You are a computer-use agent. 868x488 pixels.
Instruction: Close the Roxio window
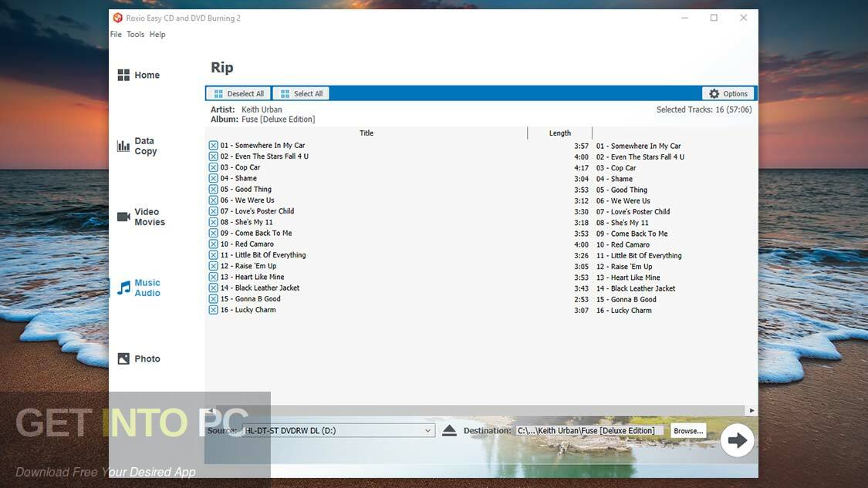point(744,18)
